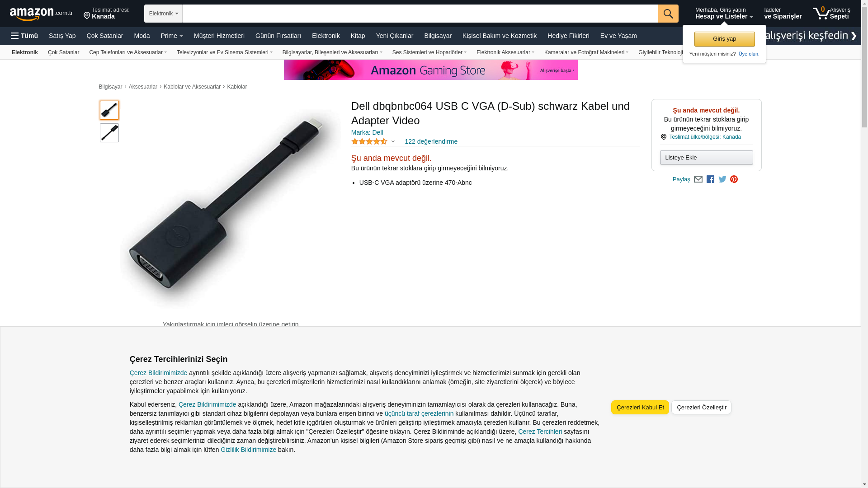Share product on Pinterest icon
Image resolution: width=868 pixels, height=488 pixels.
point(734,179)
